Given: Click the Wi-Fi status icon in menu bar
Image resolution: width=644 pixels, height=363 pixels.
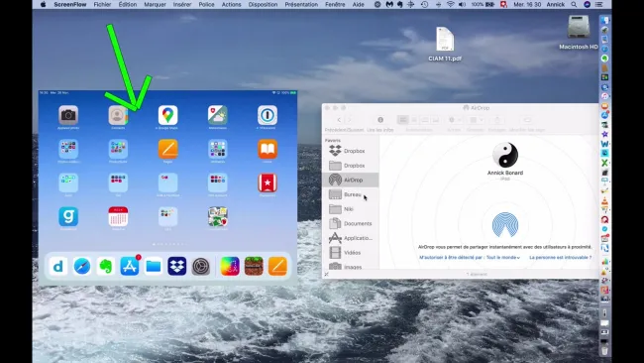Looking at the screenshot, I should point(451,5).
